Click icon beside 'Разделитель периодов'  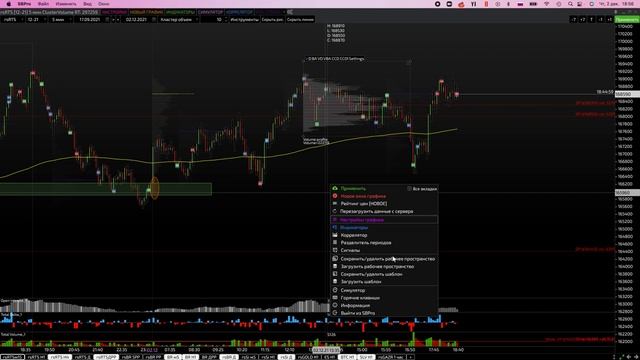[335, 242]
